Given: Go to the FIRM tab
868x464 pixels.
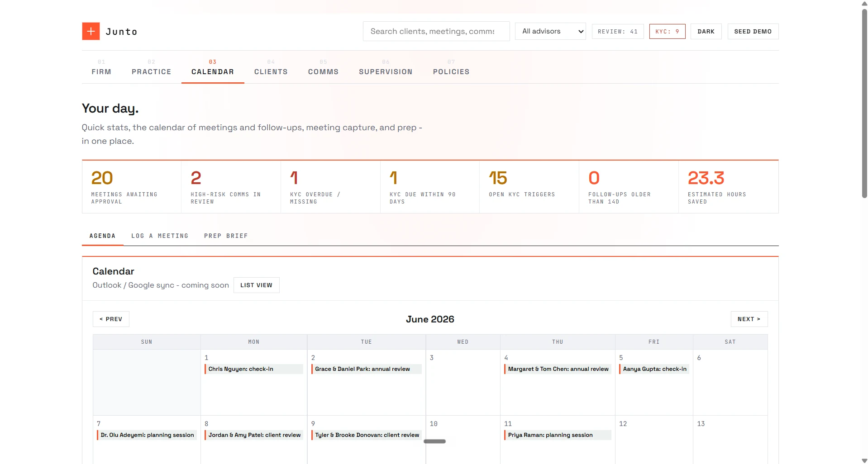Looking at the screenshot, I should click(101, 68).
